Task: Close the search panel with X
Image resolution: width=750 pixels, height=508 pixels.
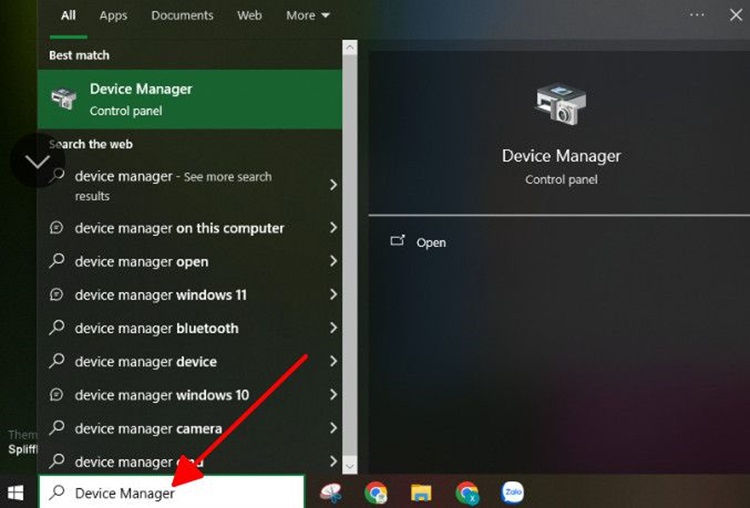Action: (x=736, y=15)
